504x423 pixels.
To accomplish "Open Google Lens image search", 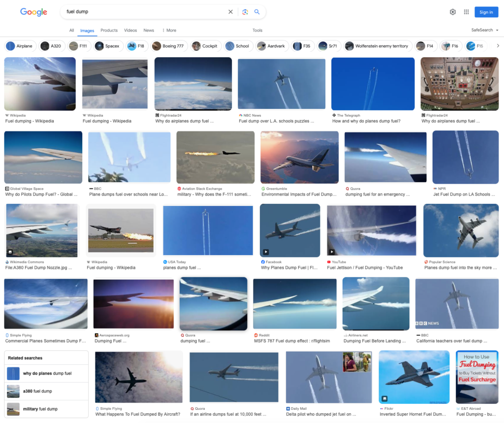I will pyautogui.click(x=245, y=12).
